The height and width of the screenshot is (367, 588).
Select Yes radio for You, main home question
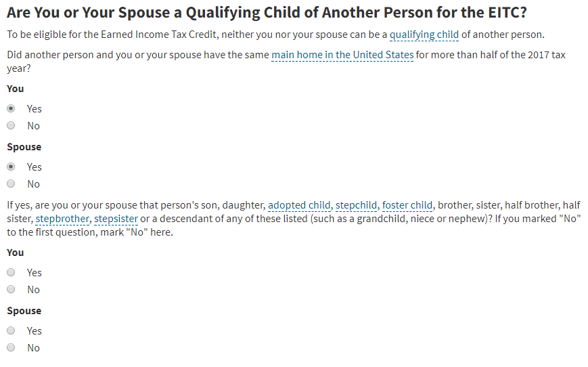click(x=11, y=108)
